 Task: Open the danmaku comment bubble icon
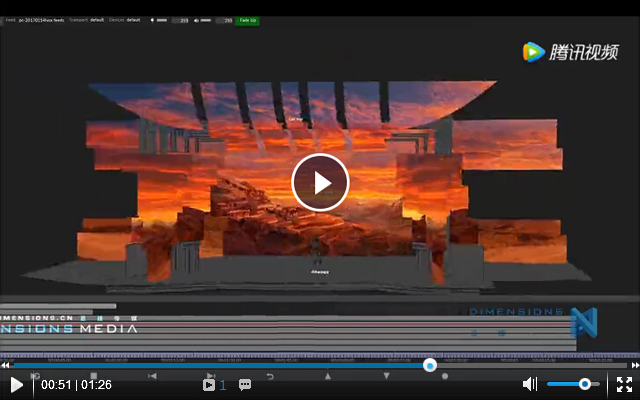(245, 385)
